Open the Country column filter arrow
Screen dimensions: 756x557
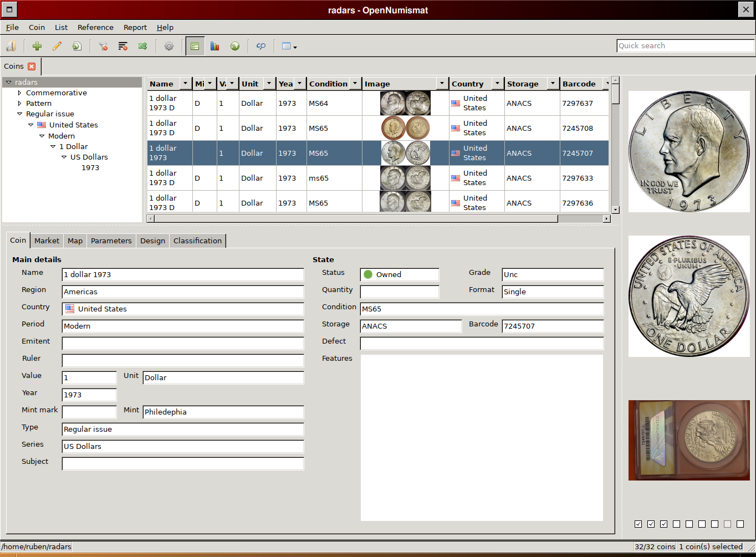[497, 84]
